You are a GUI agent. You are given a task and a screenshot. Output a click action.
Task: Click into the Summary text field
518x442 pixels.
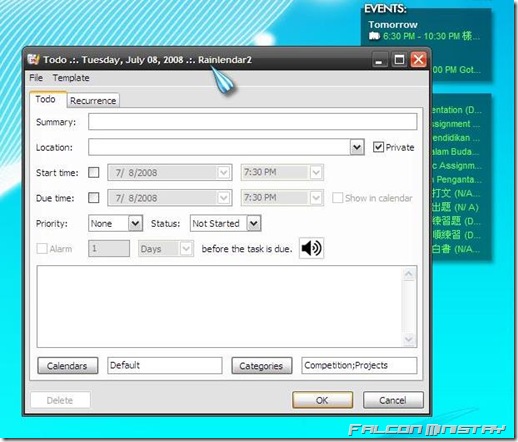click(x=253, y=122)
